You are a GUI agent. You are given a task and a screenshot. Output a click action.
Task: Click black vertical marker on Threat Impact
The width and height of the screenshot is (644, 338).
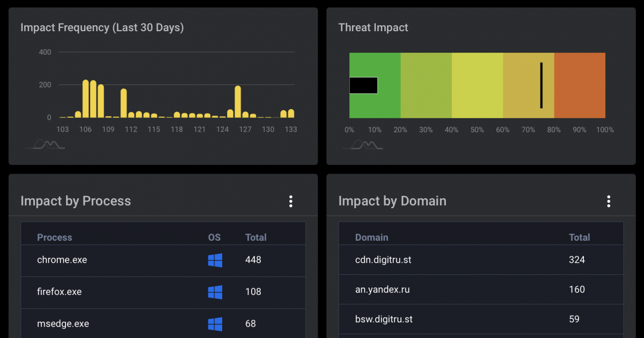pyautogui.click(x=541, y=85)
